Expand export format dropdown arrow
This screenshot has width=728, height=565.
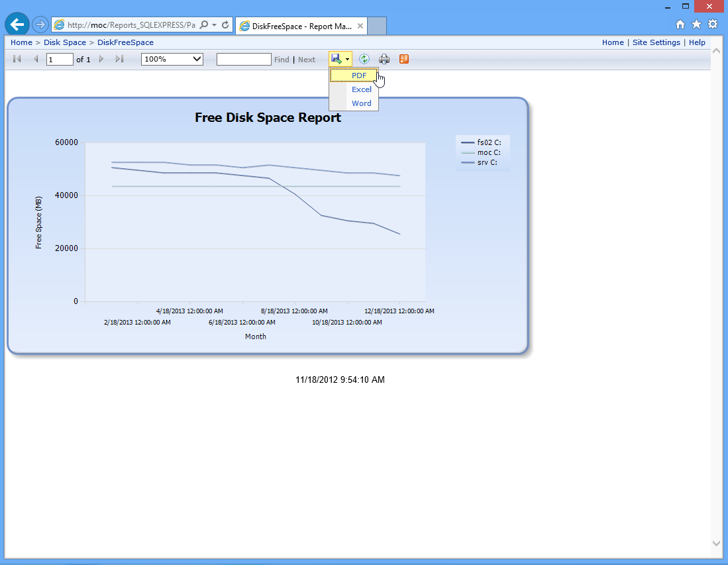point(347,60)
